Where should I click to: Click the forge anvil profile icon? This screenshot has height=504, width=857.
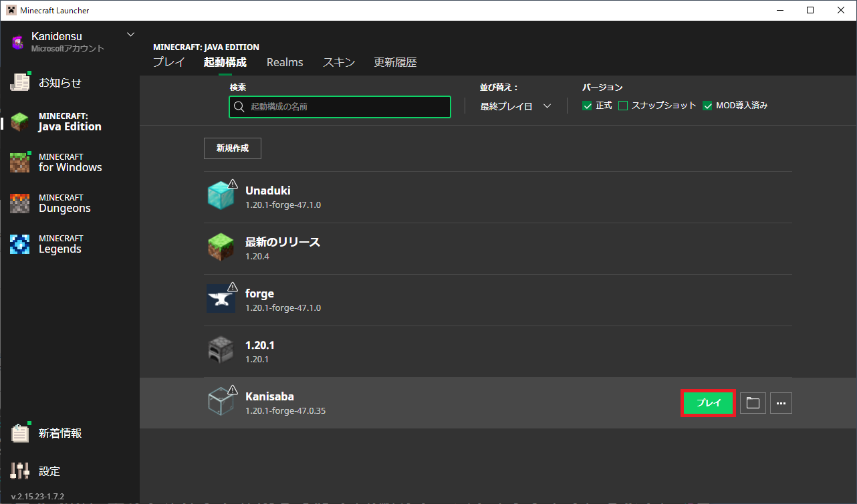click(x=221, y=299)
